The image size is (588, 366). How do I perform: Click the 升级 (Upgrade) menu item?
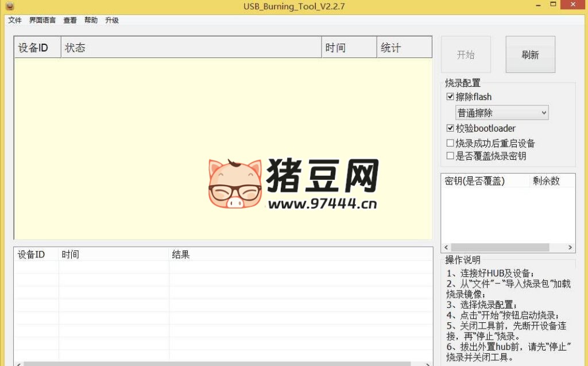(111, 20)
